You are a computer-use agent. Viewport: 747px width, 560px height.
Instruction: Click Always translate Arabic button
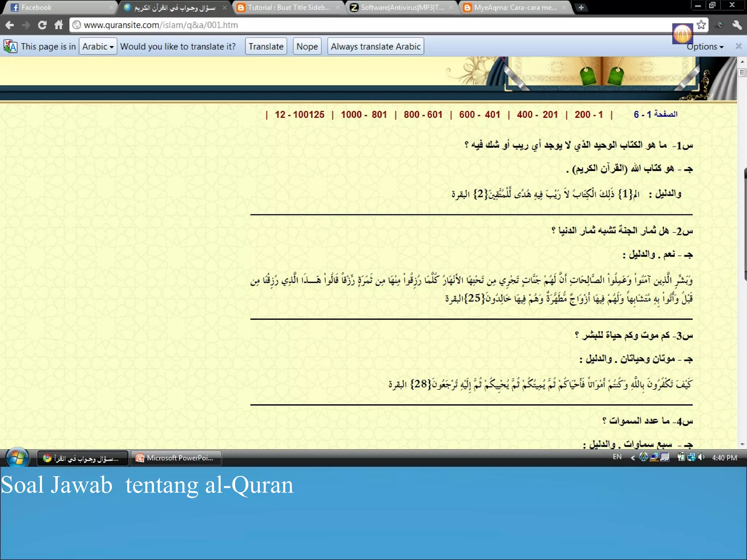tap(375, 47)
